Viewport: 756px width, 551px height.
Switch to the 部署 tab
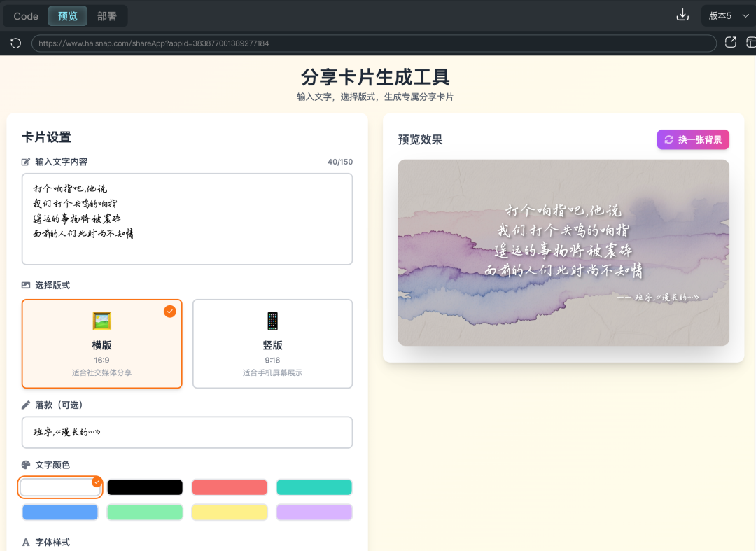[x=106, y=16]
